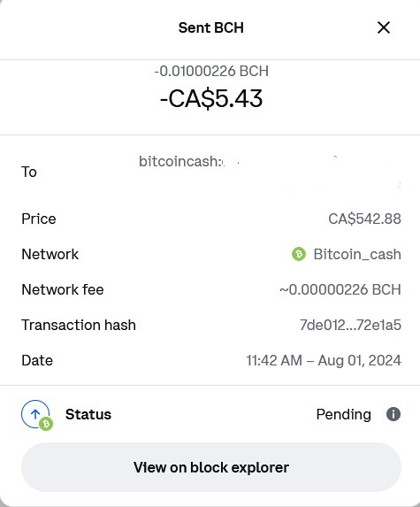Viewport: 420px width, 507px height.
Task: Click the green Bitcoin Cash network icon
Action: 299,254
